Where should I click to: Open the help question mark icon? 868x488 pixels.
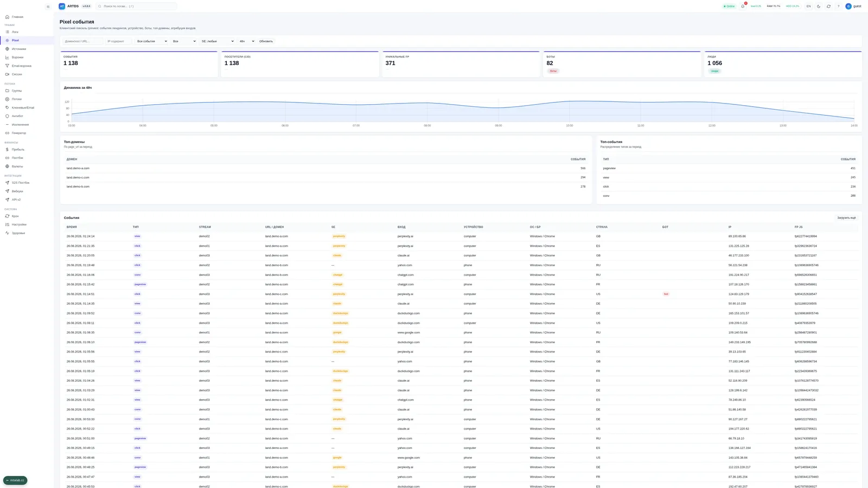coord(838,7)
